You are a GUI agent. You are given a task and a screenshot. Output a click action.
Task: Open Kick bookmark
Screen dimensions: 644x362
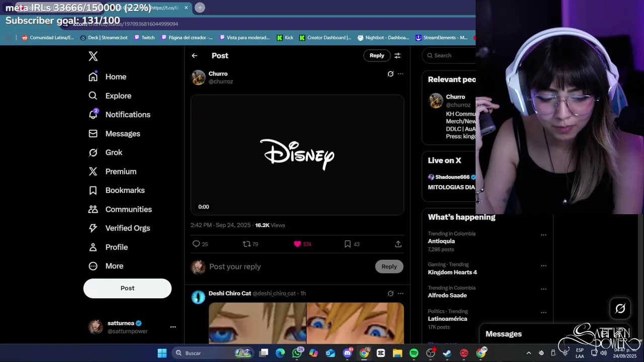pos(285,38)
